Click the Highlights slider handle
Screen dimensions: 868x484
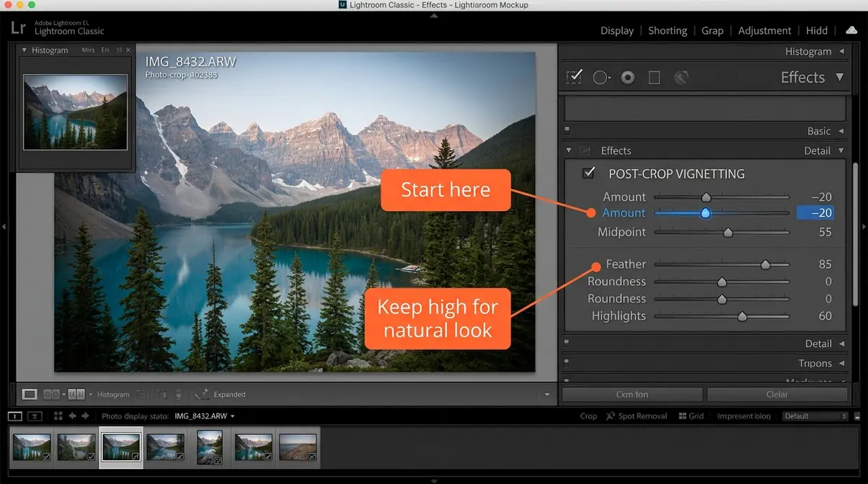pyautogui.click(x=742, y=316)
